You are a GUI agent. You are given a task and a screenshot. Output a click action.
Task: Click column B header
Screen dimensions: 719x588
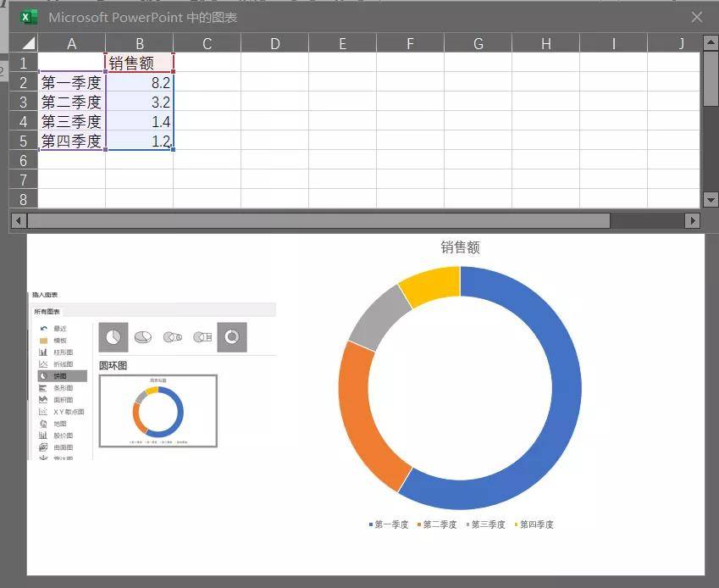pyautogui.click(x=139, y=43)
